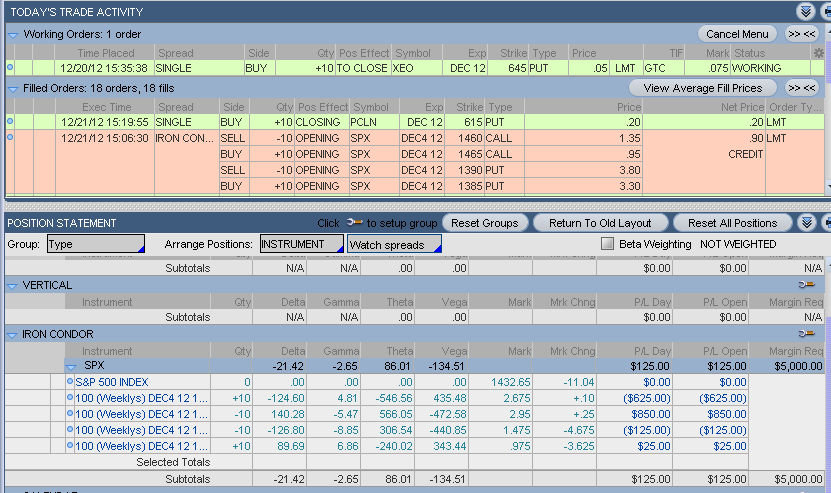831x493 pixels.
Task: Collapse the Filled Orders section
Action: coord(13,89)
